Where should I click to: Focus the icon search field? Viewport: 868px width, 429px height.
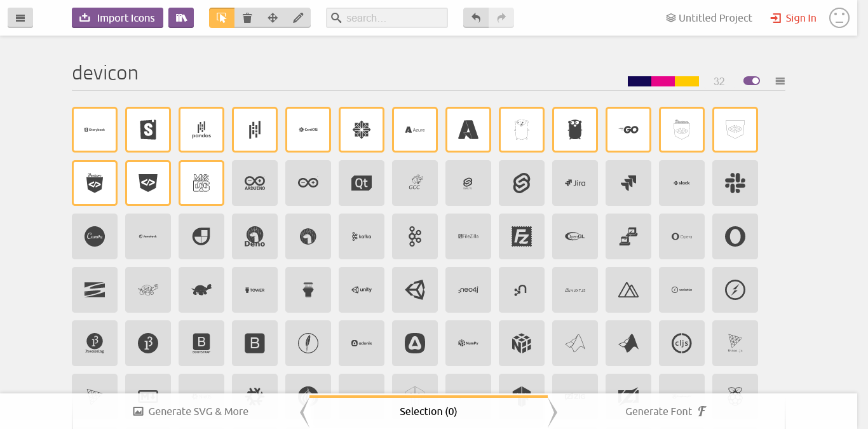[387, 18]
